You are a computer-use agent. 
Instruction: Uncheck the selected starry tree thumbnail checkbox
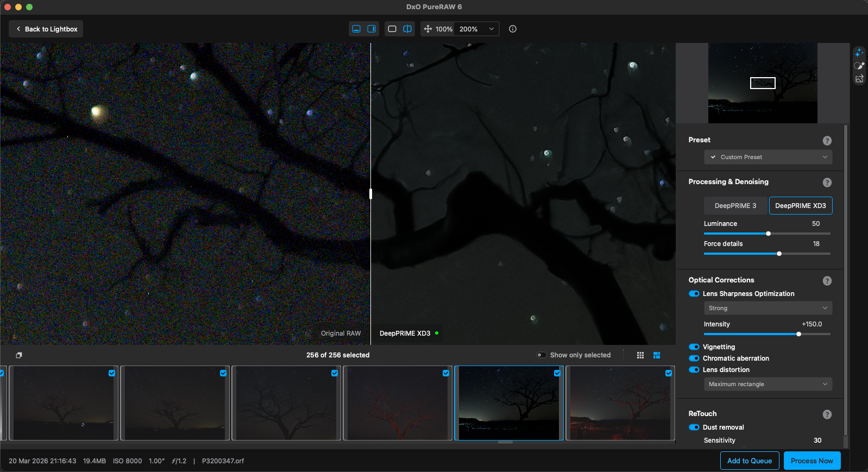coord(557,373)
